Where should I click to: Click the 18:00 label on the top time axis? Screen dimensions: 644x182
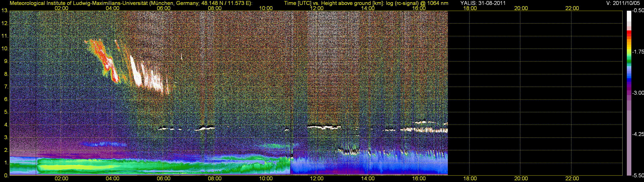tap(470, 8)
